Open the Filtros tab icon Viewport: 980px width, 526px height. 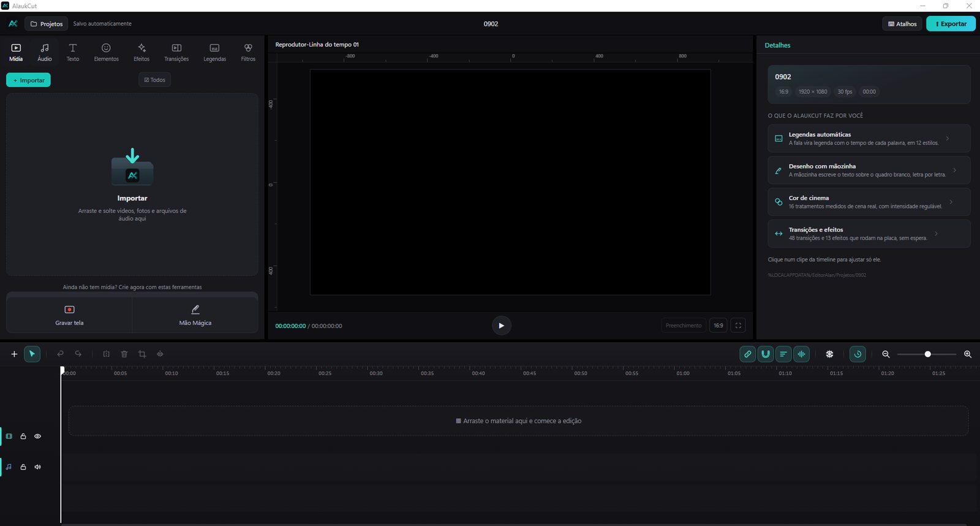pyautogui.click(x=248, y=48)
